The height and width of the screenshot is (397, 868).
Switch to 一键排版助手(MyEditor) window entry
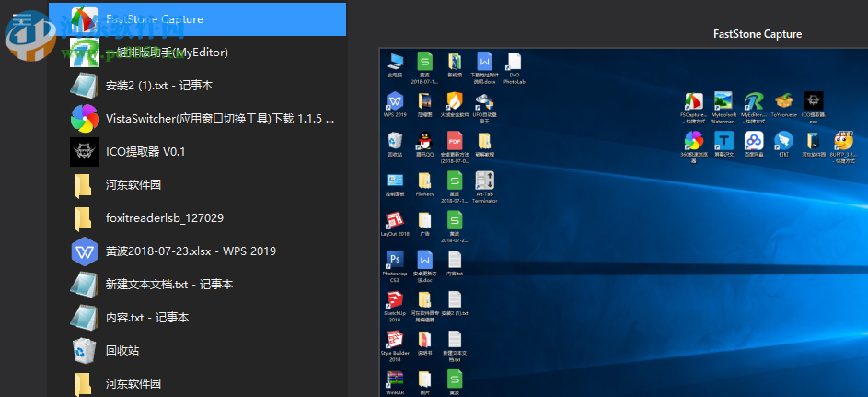(197, 53)
